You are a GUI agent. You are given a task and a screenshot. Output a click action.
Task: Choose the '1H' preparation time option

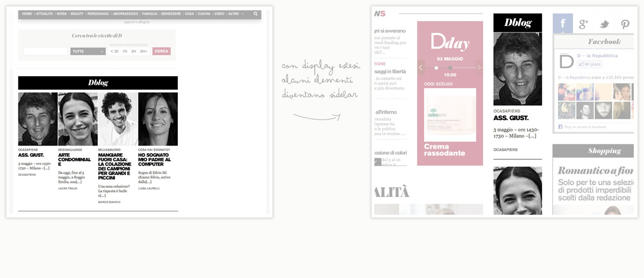[125, 51]
